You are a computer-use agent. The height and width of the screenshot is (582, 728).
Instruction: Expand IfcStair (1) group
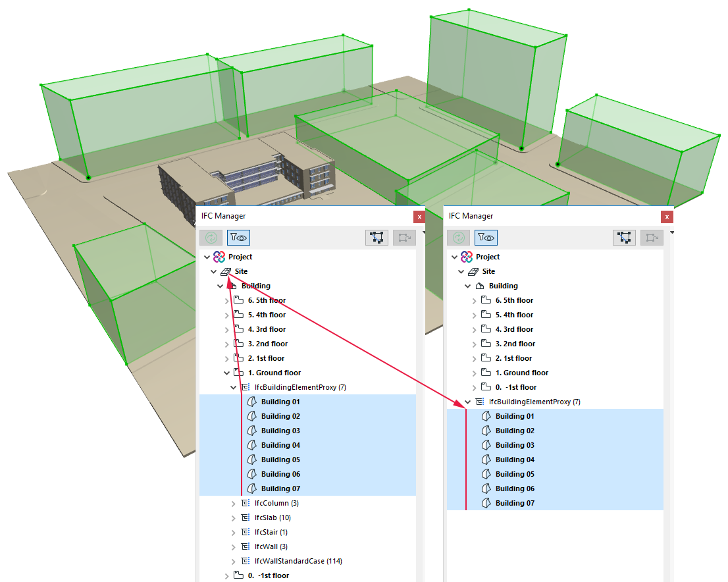234,533
